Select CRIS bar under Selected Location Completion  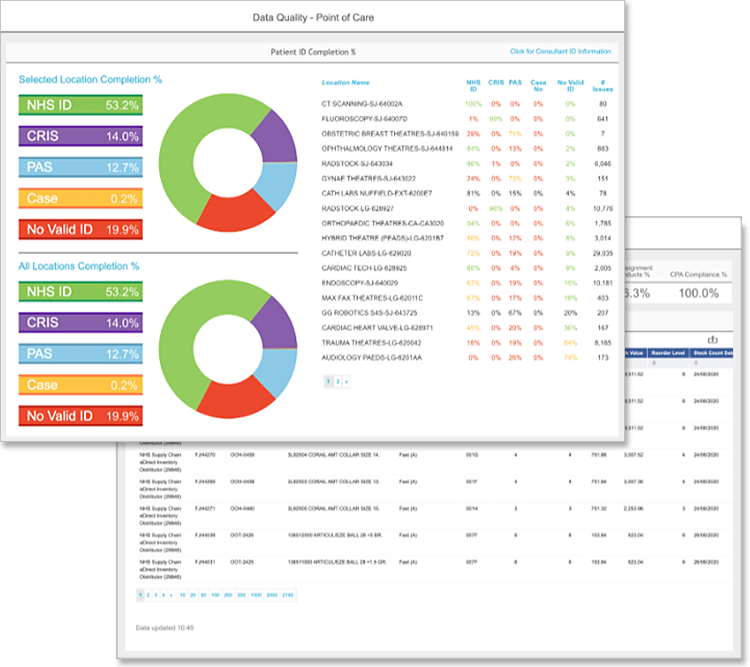tap(80, 136)
